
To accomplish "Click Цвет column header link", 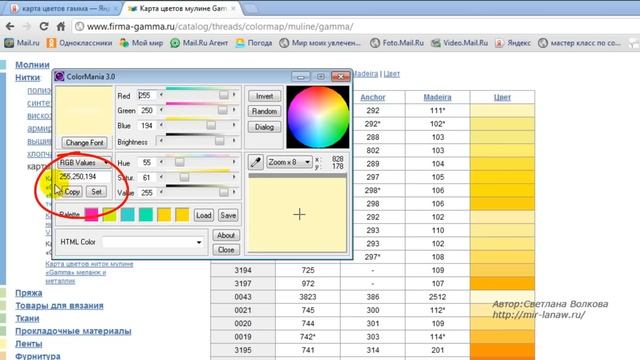I will pos(502,97).
